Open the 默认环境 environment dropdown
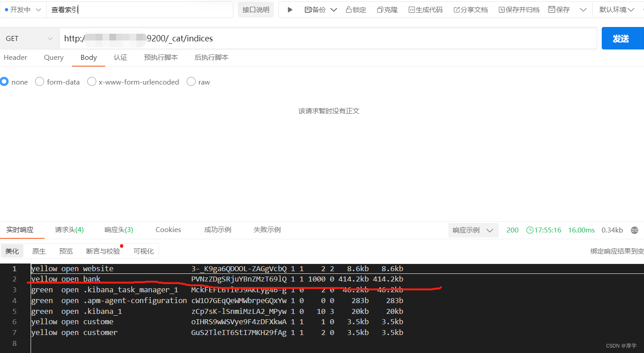The image size is (644, 353). point(617,10)
